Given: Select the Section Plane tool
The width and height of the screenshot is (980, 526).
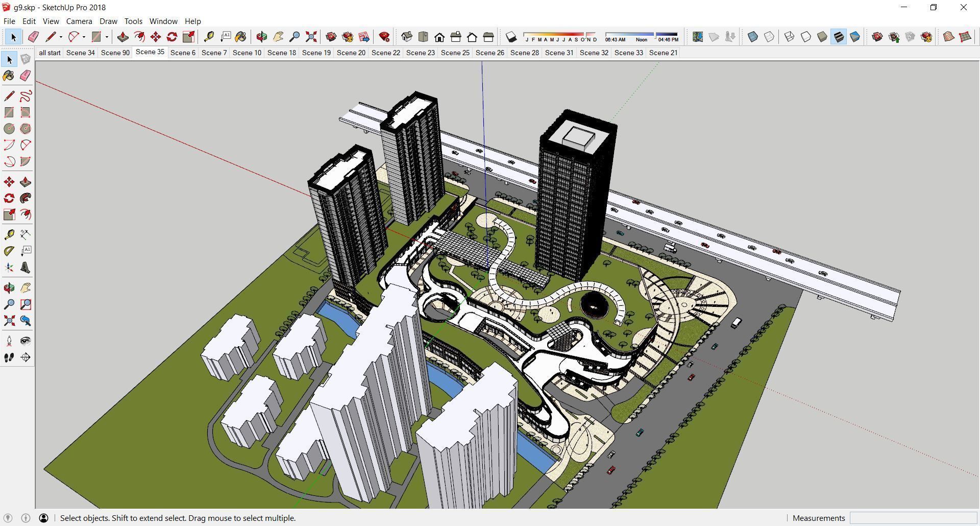Looking at the screenshot, I should 26,357.
